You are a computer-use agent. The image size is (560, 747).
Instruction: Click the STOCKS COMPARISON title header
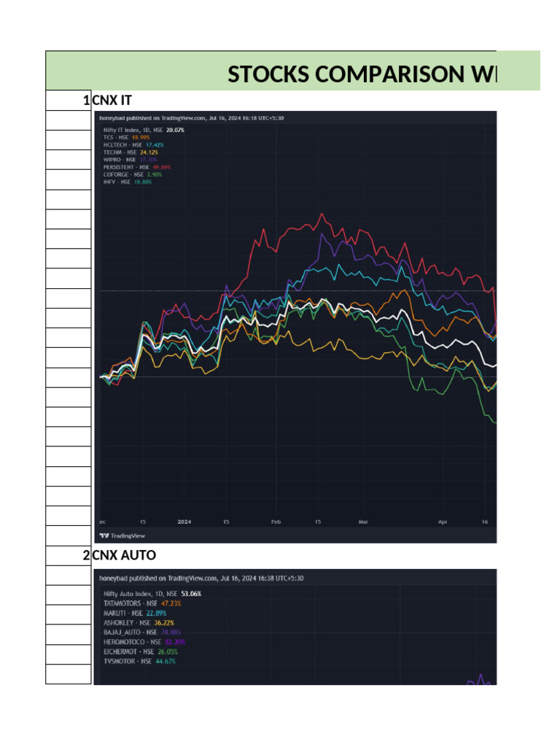coord(361,74)
